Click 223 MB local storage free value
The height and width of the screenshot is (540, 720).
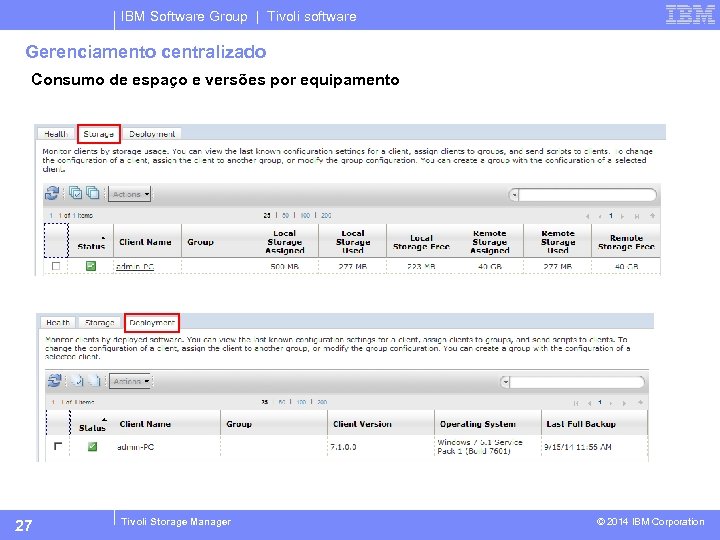pos(421,266)
